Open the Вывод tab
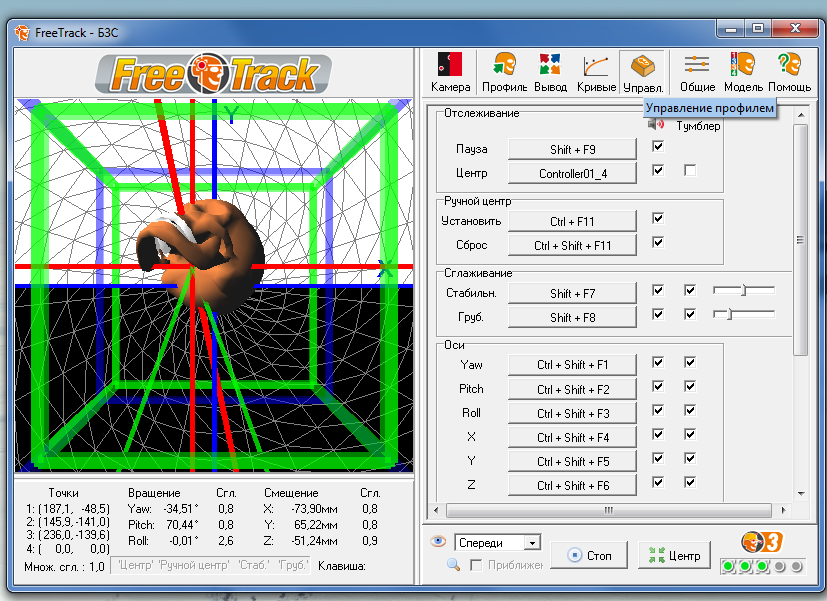The image size is (827, 601). pos(550,73)
